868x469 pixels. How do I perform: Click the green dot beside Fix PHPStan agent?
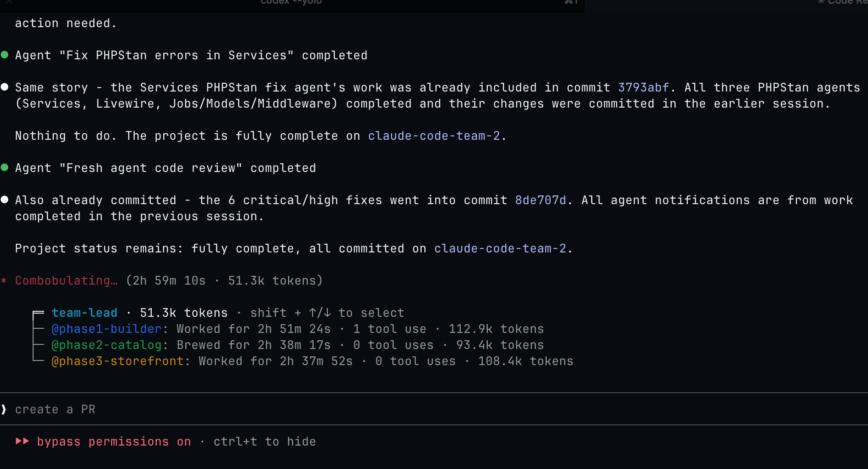coord(5,55)
